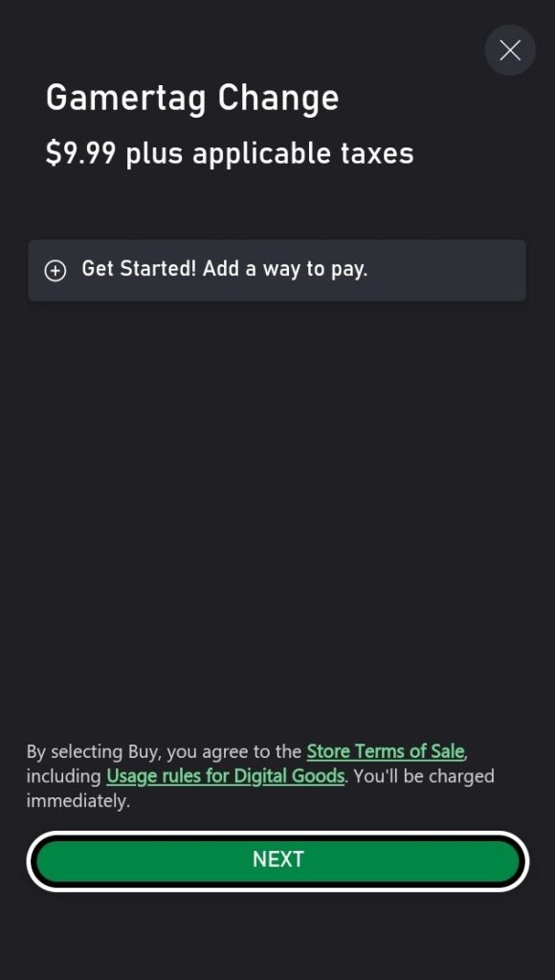Read the Digital Goods usage rules

(x=226, y=775)
